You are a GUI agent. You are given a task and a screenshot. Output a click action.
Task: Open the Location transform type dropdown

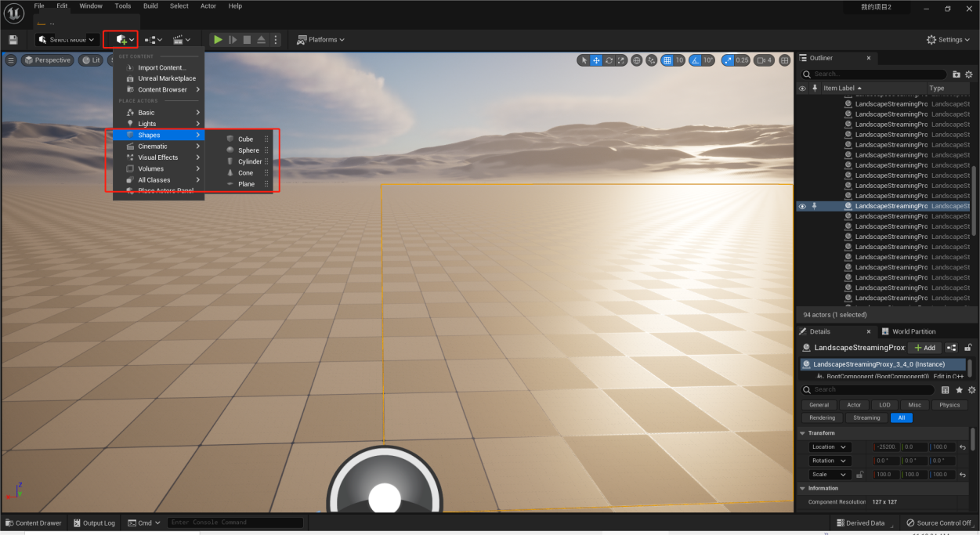tap(830, 447)
